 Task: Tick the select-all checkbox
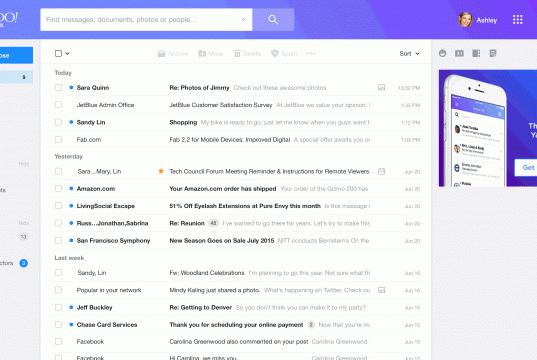[58, 53]
